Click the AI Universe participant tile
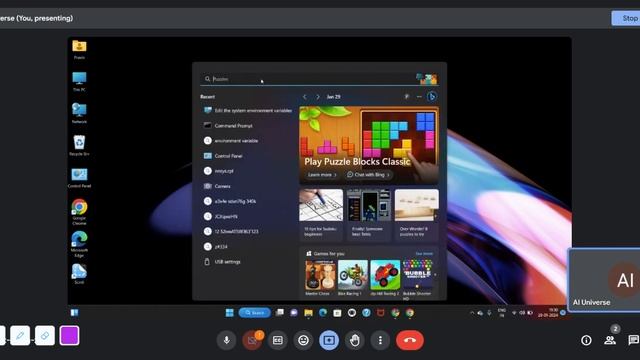Screen dimensions: 640x360 tap(604, 280)
